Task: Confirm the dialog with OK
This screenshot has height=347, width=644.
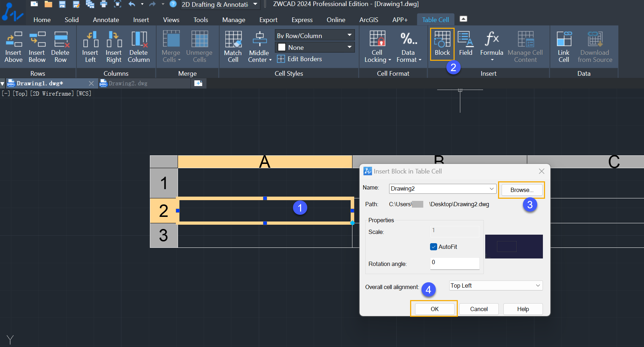Action: (x=434, y=309)
